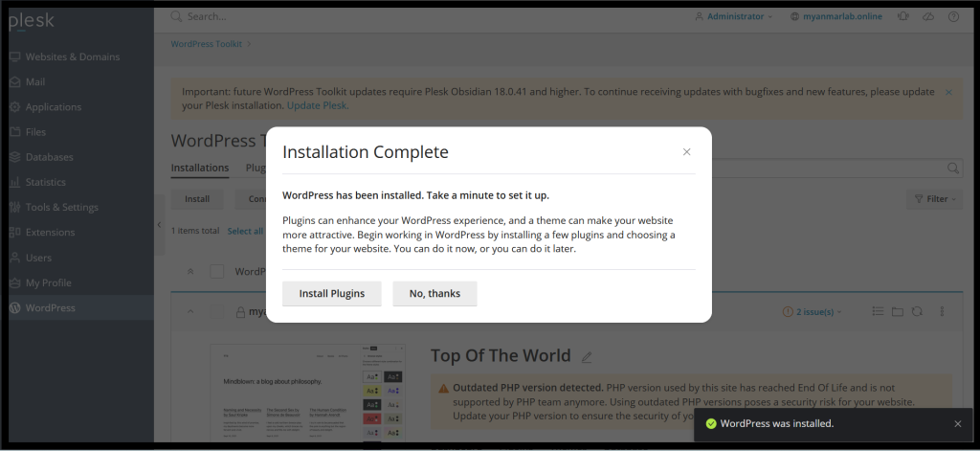Image resolution: width=980 pixels, height=451 pixels.
Task: Switch to the Installations tab
Action: [200, 168]
